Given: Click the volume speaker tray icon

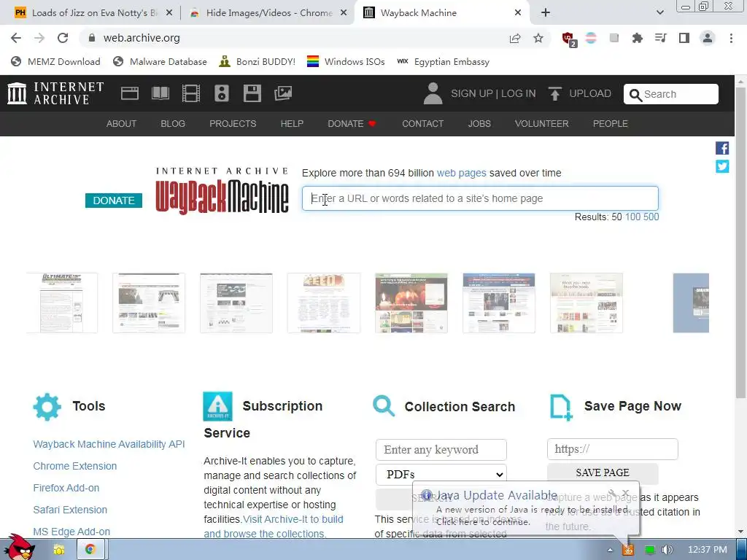Looking at the screenshot, I should [x=667, y=550].
